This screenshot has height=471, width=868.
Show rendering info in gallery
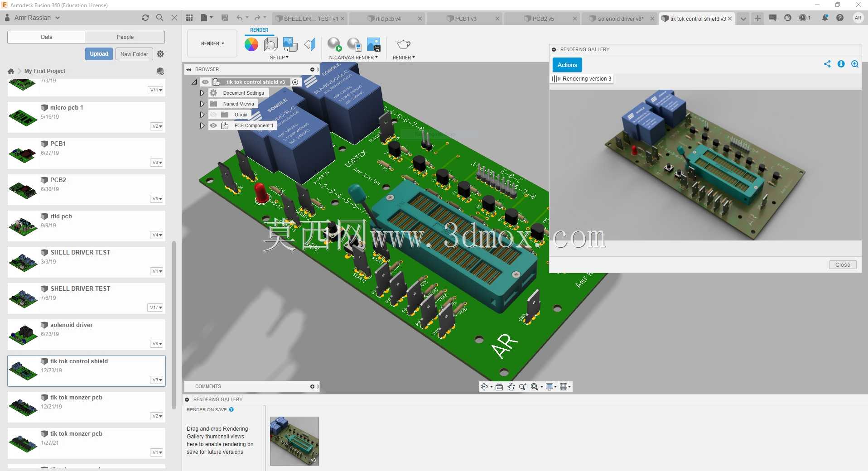tap(841, 64)
